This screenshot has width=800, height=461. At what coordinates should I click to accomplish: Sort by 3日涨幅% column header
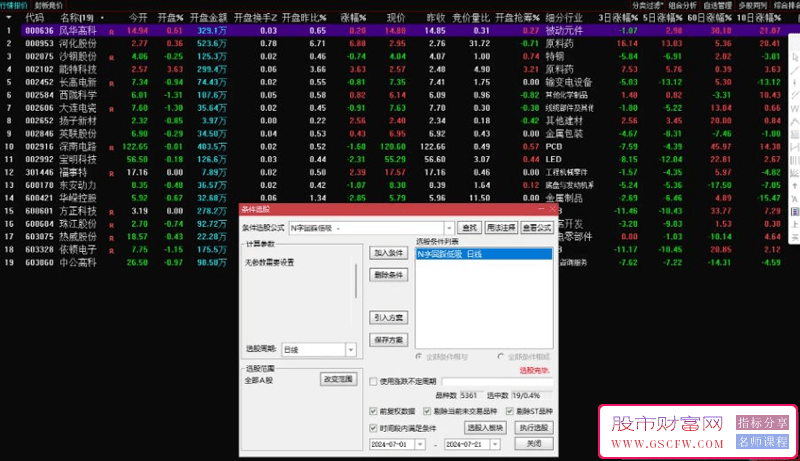point(618,17)
